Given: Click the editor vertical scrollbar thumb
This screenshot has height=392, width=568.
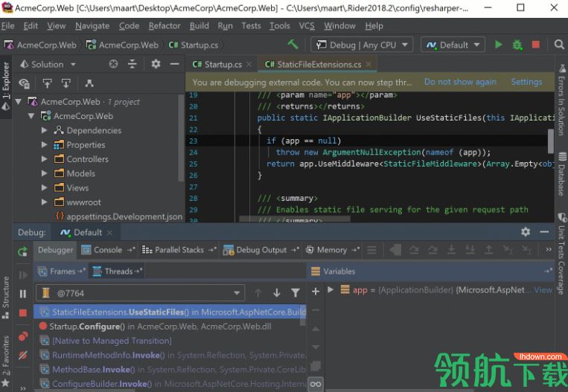Looking at the screenshot, I should click(x=551, y=141).
